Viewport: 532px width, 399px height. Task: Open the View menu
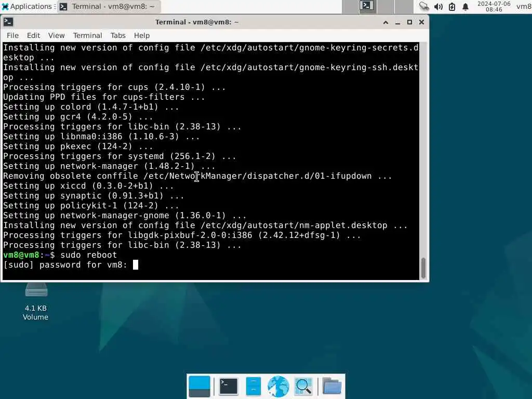point(56,35)
